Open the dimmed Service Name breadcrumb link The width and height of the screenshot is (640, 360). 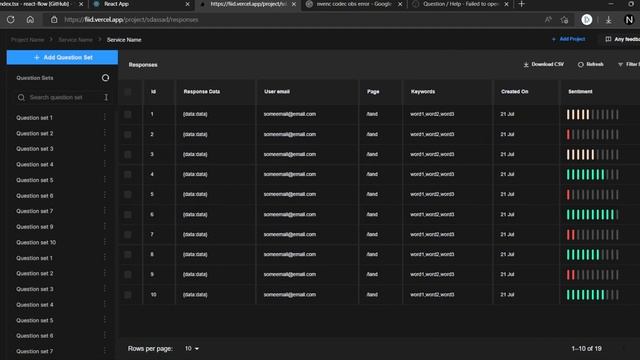pos(76,40)
